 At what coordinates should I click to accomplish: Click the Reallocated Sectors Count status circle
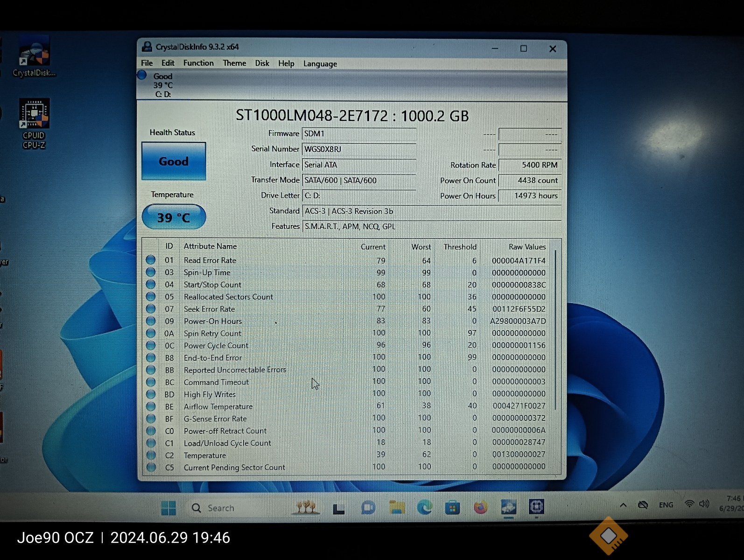click(x=151, y=296)
